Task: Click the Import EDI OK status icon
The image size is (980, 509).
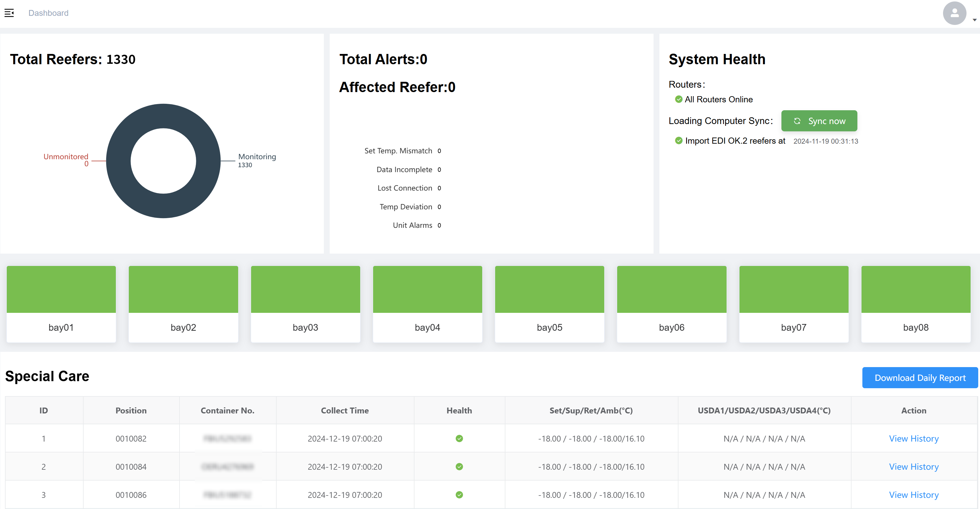Action: 678,141
